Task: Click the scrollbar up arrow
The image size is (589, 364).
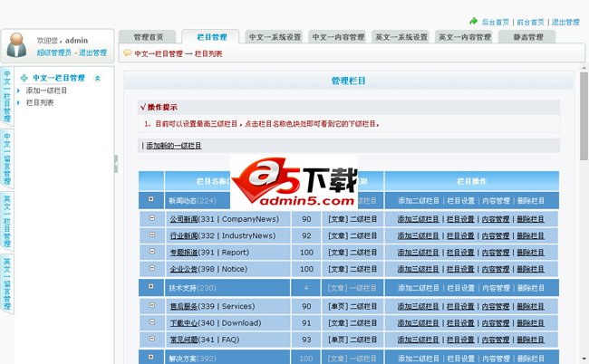Action: coord(584,68)
